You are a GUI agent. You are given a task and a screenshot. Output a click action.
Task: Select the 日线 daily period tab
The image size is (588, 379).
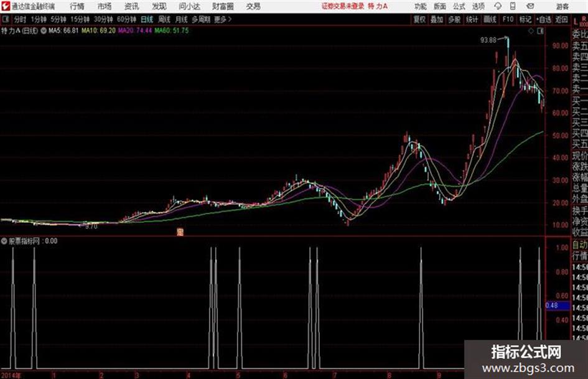pyautogui.click(x=147, y=19)
